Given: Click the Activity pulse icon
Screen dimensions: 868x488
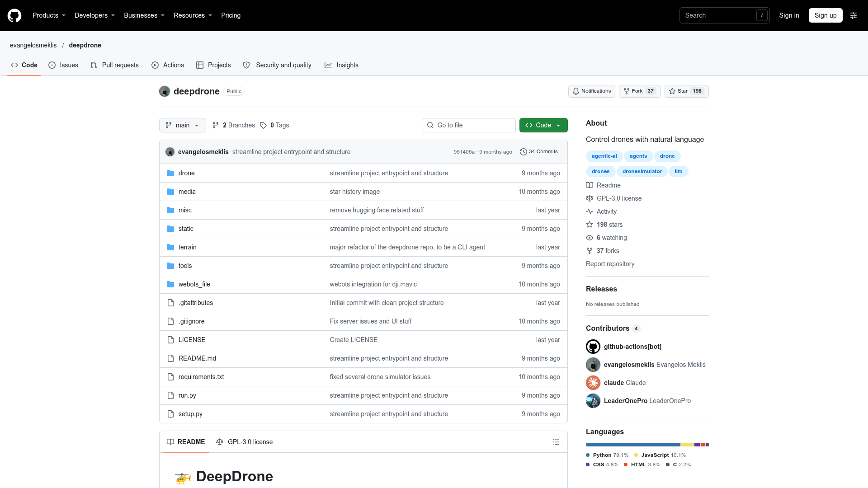Looking at the screenshot, I should 590,211.
